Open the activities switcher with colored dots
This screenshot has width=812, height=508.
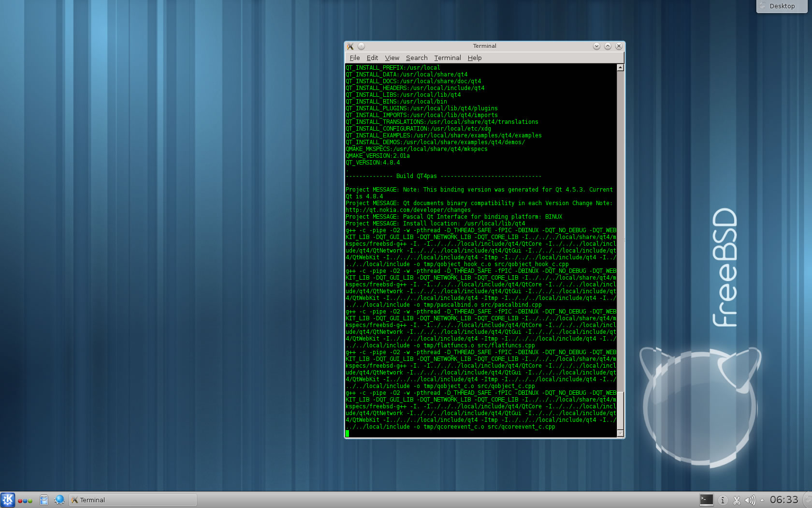pyautogui.click(x=25, y=500)
